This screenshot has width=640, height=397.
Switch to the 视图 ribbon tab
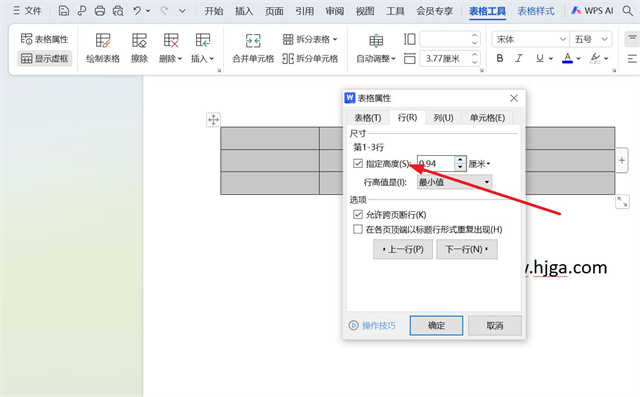click(x=365, y=11)
